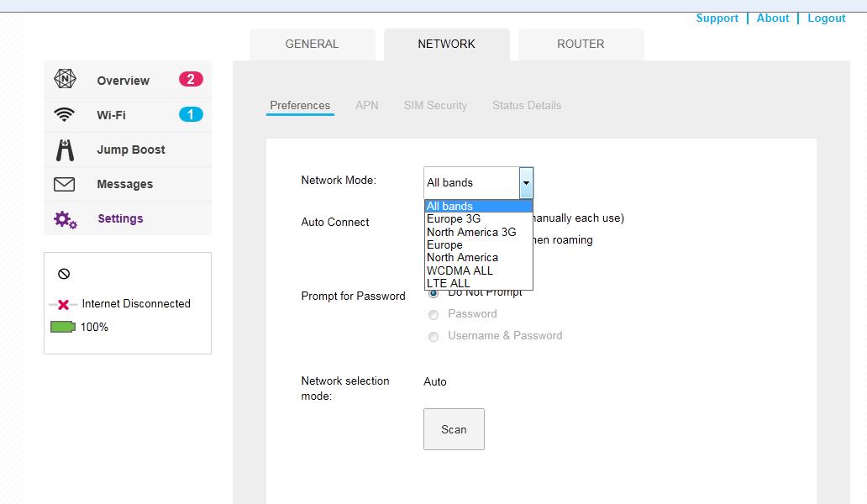
Task: Open the GENERAL tab
Action: click(x=312, y=45)
